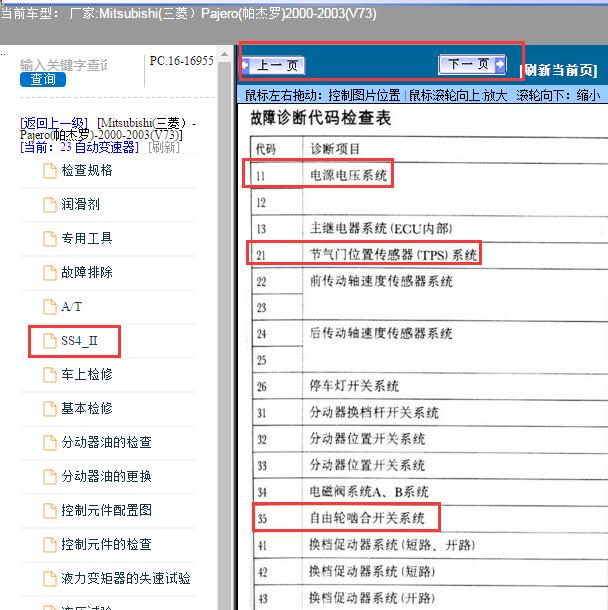The height and width of the screenshot is (610, 608).
Task: Click the page icon beside 故障排除
Action: (50, 273)
